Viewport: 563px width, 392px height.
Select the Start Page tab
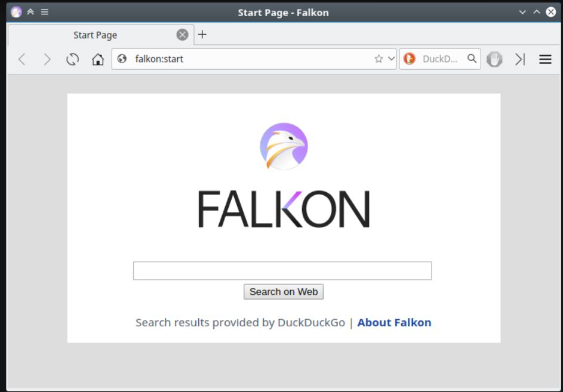tap(100, 35)
